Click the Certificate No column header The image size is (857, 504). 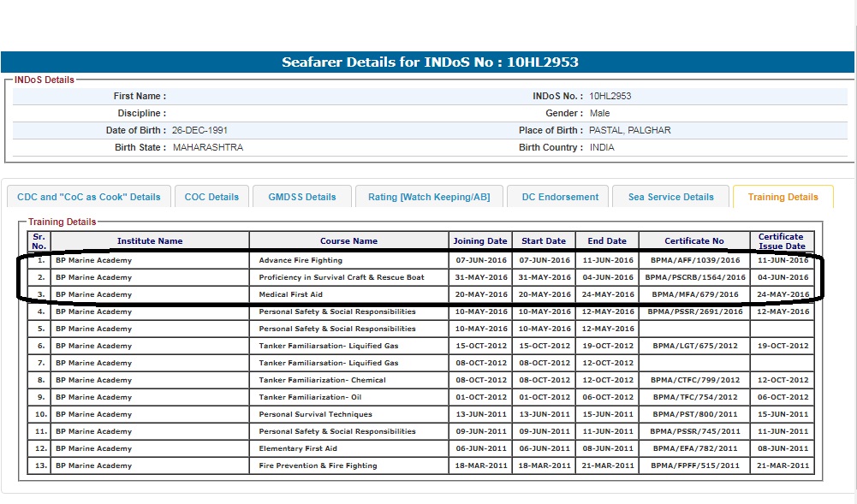coord(693,241)
